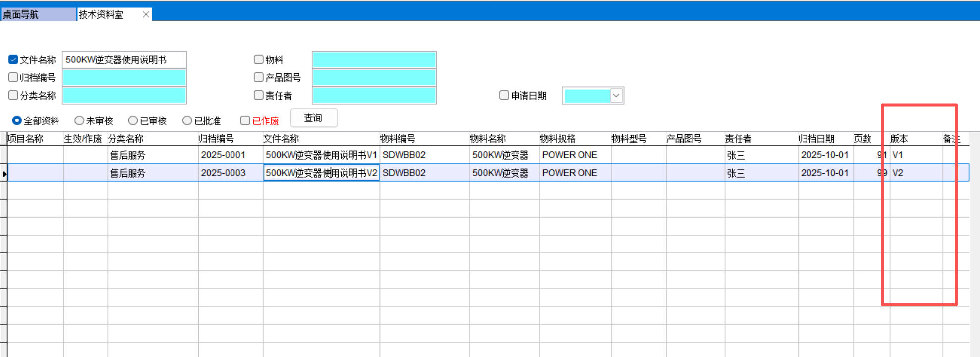The height and width of the screenshot is (357, 980).
Task: Select the 已批准 radio button
Action: pos(187,120)
